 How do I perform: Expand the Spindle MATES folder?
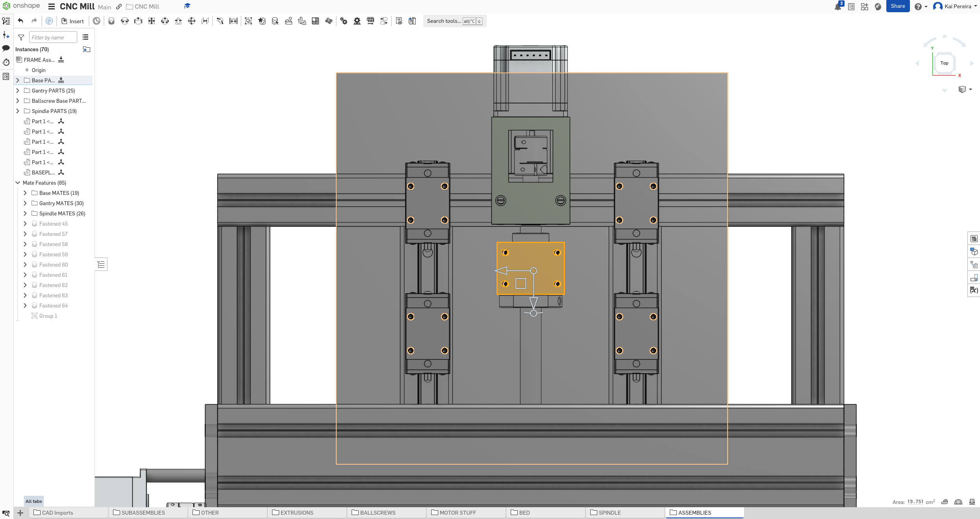pos(25,213)
